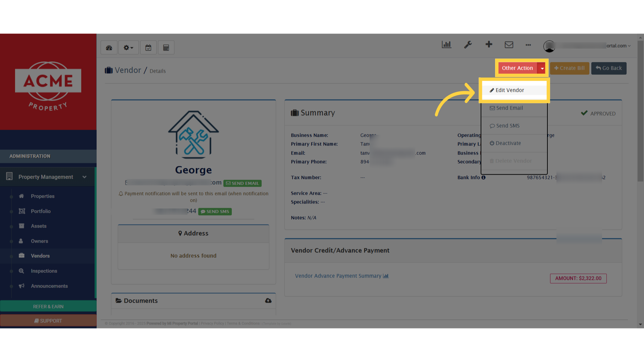Click the documents upload cloud icon

click(x=268, y=301)
